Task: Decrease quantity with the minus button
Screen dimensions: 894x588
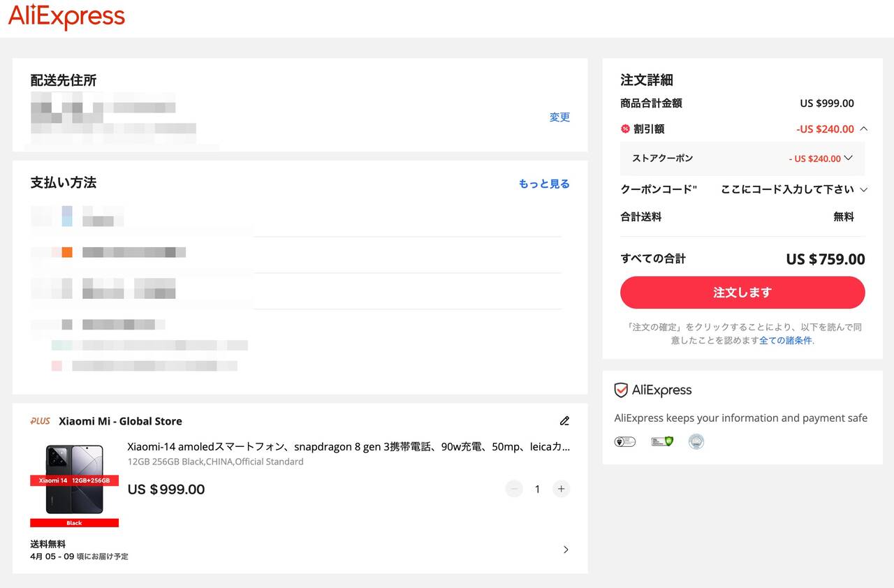Action: pos(514,489)
